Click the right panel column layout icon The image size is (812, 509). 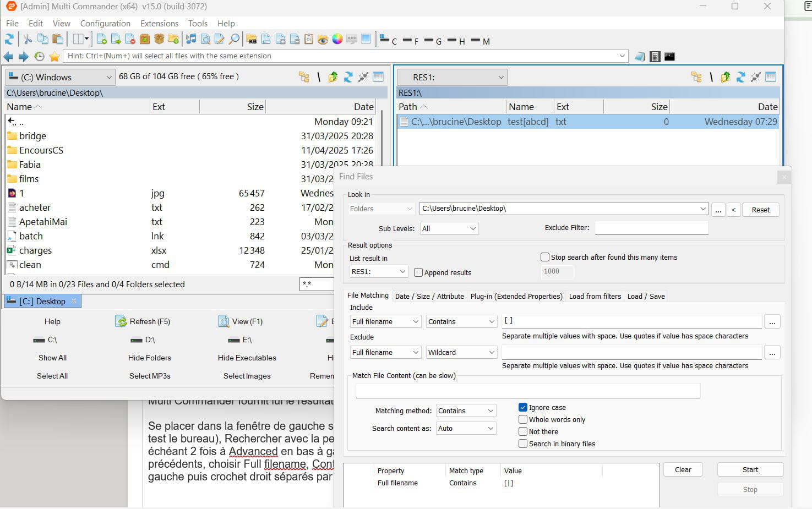[771, 77]
